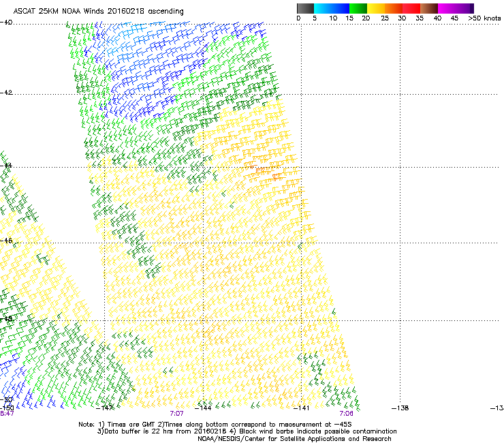Click the cyan-blue 5-15 knots legend segment
Image resolution: width=504 pixels, height=443 pixels.
pos(332,8)
